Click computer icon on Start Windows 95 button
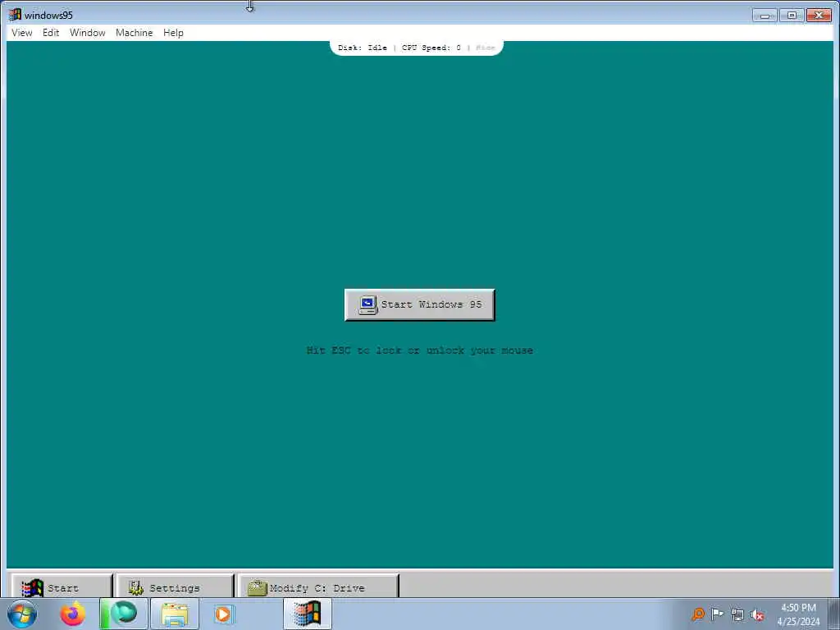 (367, 305)
